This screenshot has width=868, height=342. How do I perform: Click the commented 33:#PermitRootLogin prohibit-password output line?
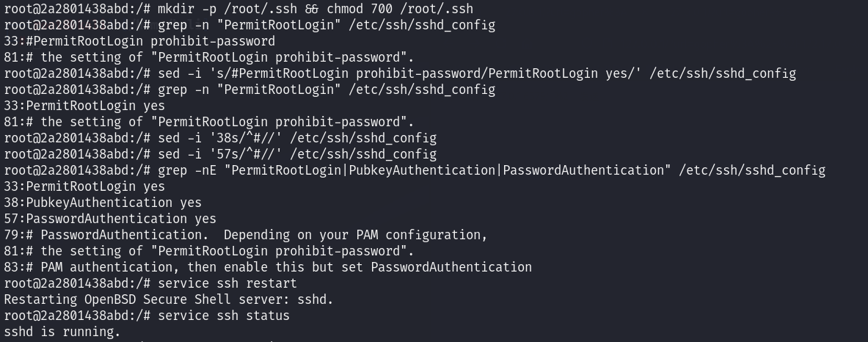tap(139, 41)
